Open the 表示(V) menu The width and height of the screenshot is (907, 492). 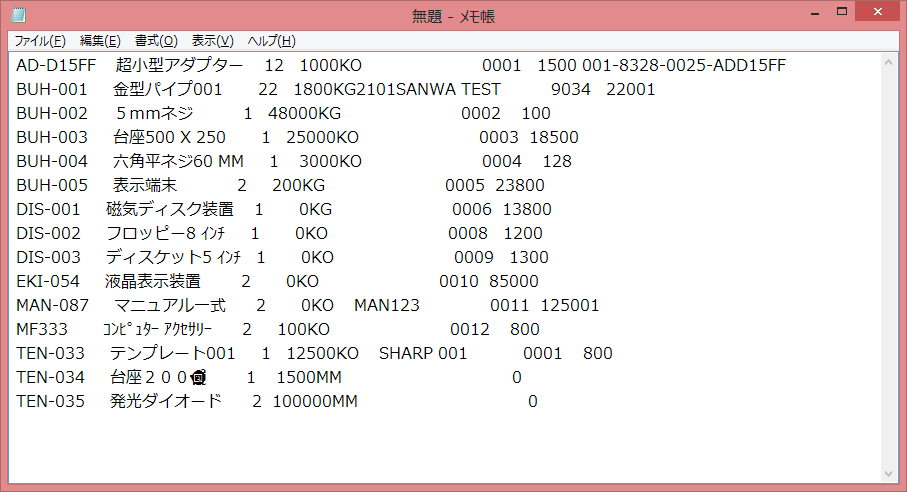point(212,41)
